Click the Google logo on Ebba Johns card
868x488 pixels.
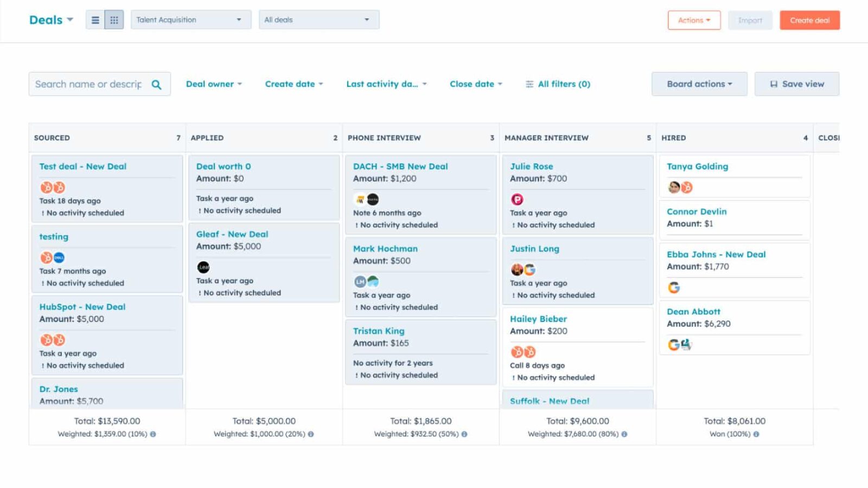(674, 287)
